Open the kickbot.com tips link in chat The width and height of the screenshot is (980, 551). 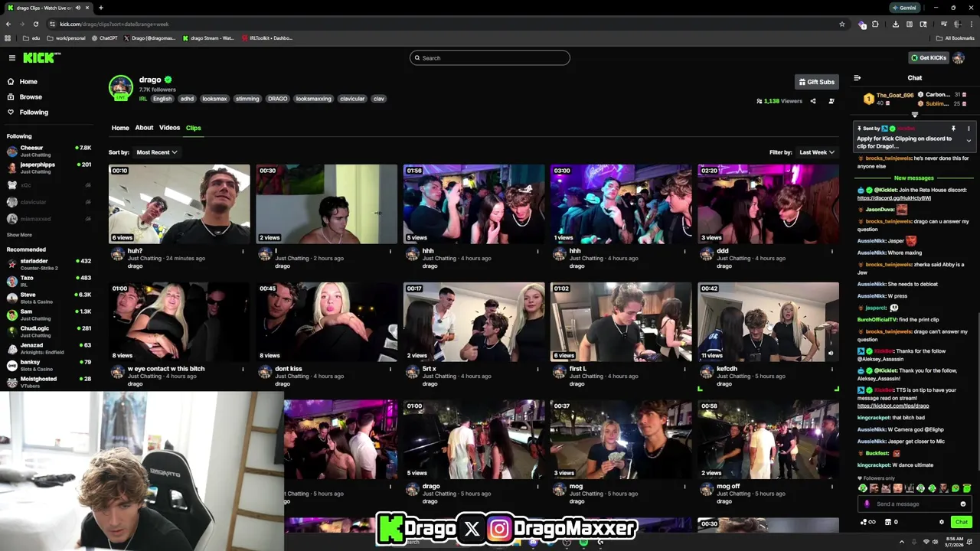893,406
